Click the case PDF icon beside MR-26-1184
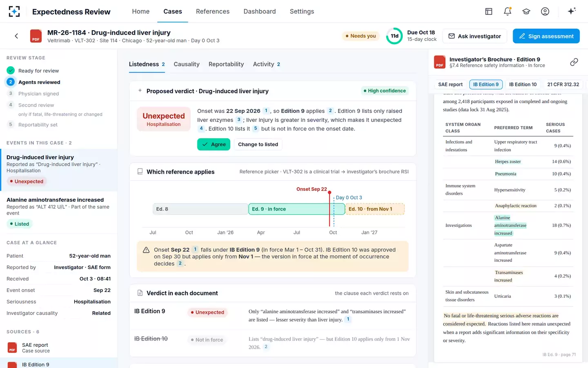The width and height of the screenshot is (588, 368). pos(36,36)
